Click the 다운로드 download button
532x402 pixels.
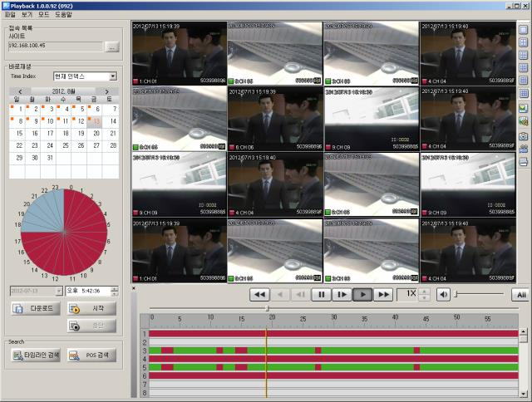pos(36,308)
